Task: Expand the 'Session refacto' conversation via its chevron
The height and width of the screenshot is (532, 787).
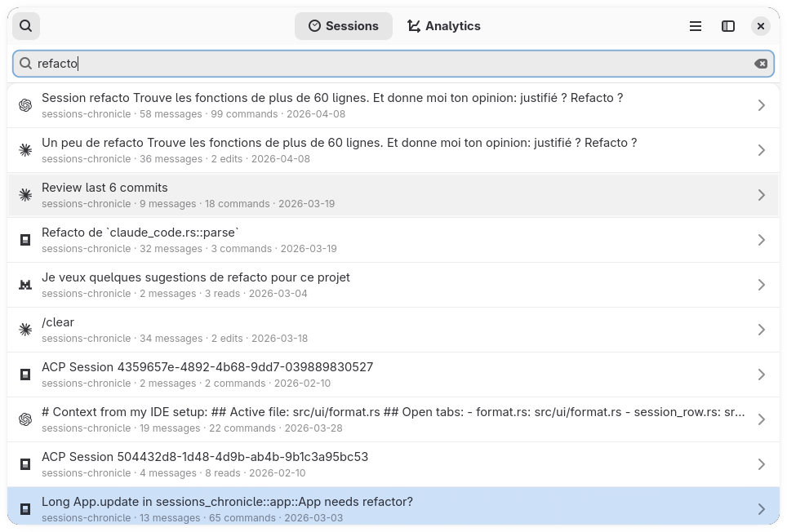Action: coord(762,104)
